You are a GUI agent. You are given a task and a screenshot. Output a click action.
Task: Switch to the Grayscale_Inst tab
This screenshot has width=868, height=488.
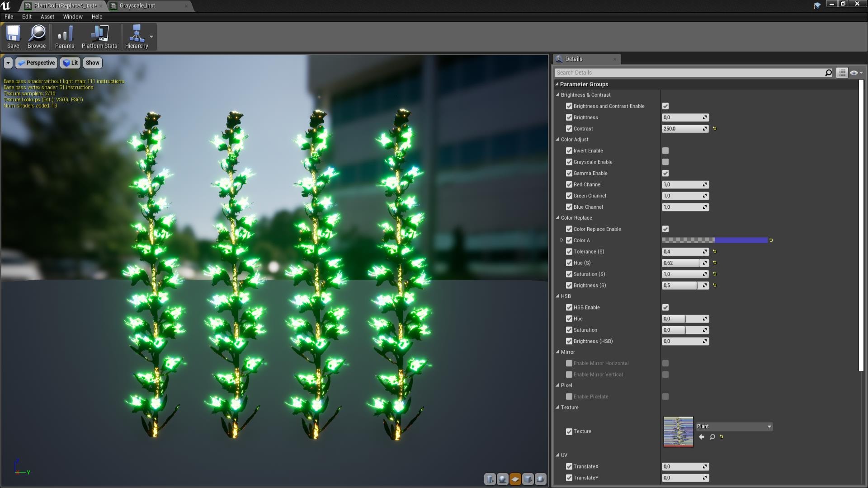[x=137, y=6]
